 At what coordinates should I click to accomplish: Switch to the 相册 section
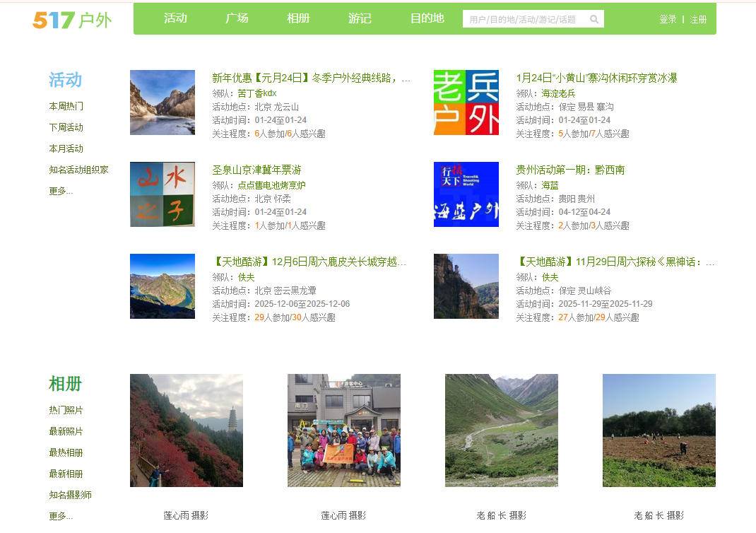tap(298, 18)
